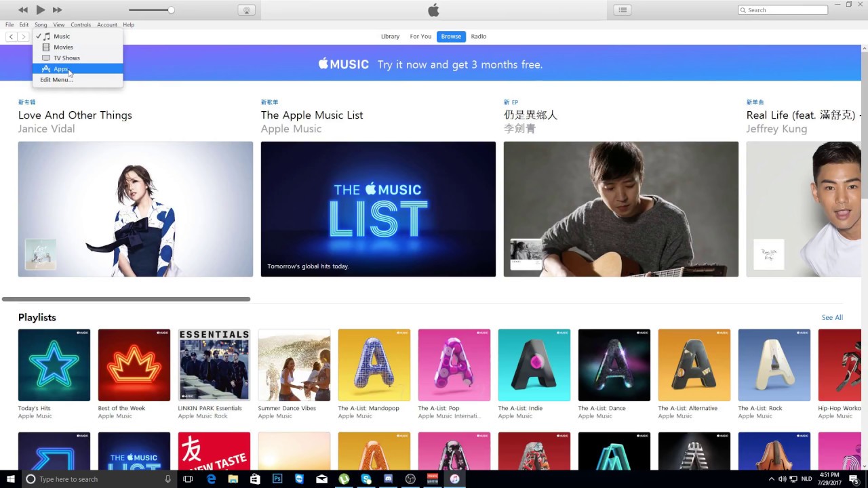Open LINKIN PARK Essentials playlist cover
868x488 pixels.
(214, 365)
